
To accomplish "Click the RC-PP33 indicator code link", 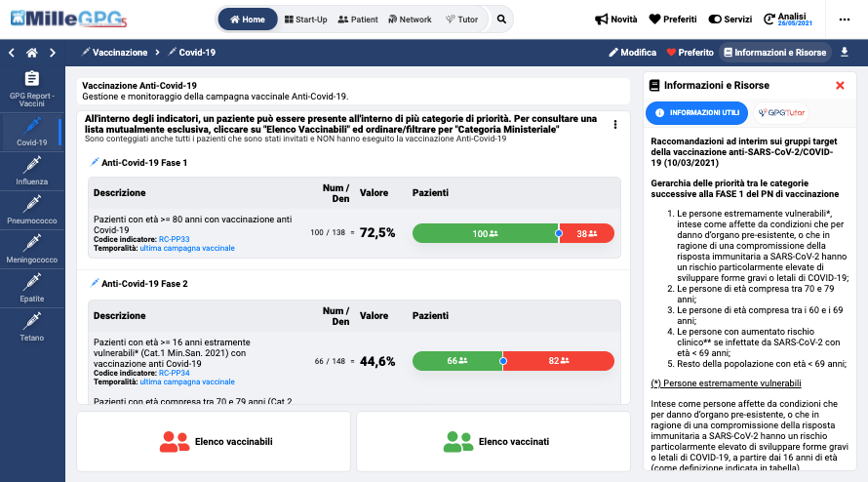I will [175, 238].
